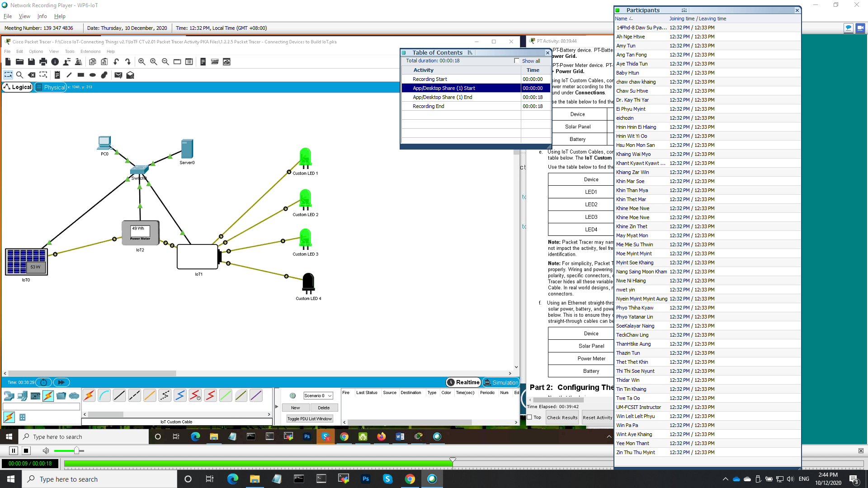Click the Redo arrow in Packet Tracer toolbar
Screen dimensions: 868x488
[x=127, y=62]
